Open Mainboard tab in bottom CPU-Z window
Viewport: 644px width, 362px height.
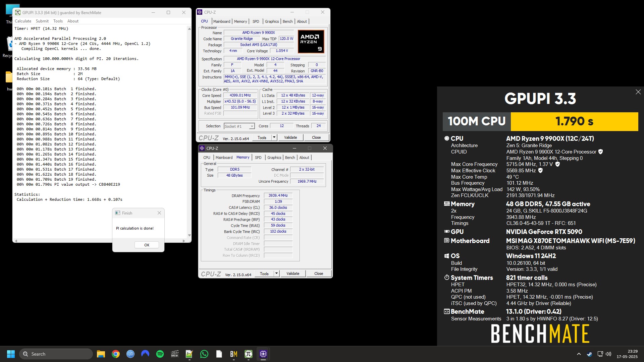click(224, 158)
